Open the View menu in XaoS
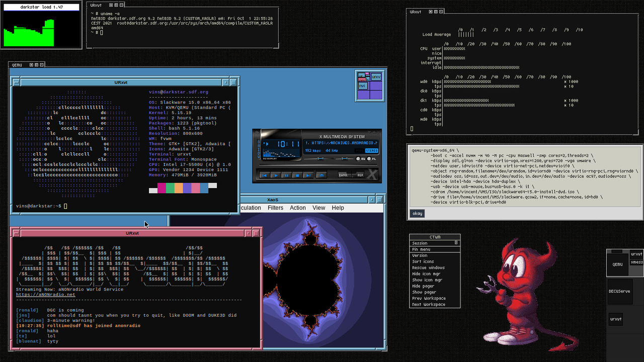Screen dimensions: 644x362 (x=319, y=208)
